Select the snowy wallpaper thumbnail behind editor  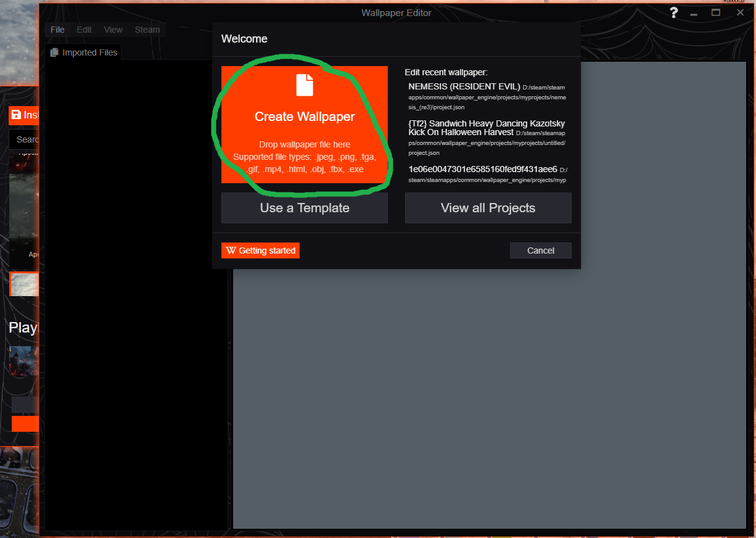tap(25, 284)
